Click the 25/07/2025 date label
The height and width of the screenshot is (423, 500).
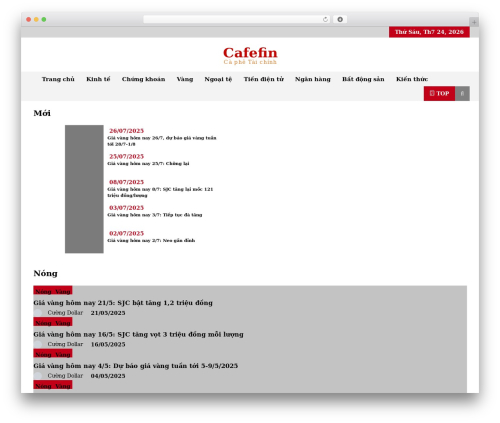(x=126, y=156)
